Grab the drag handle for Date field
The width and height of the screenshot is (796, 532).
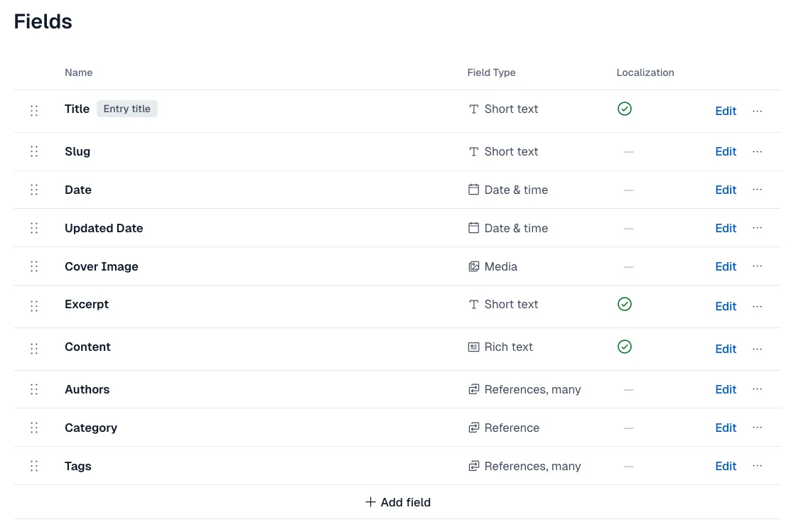pos(34,190)
